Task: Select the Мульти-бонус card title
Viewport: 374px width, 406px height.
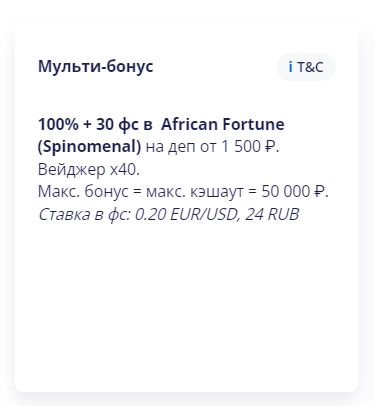Action: [96, 66]
